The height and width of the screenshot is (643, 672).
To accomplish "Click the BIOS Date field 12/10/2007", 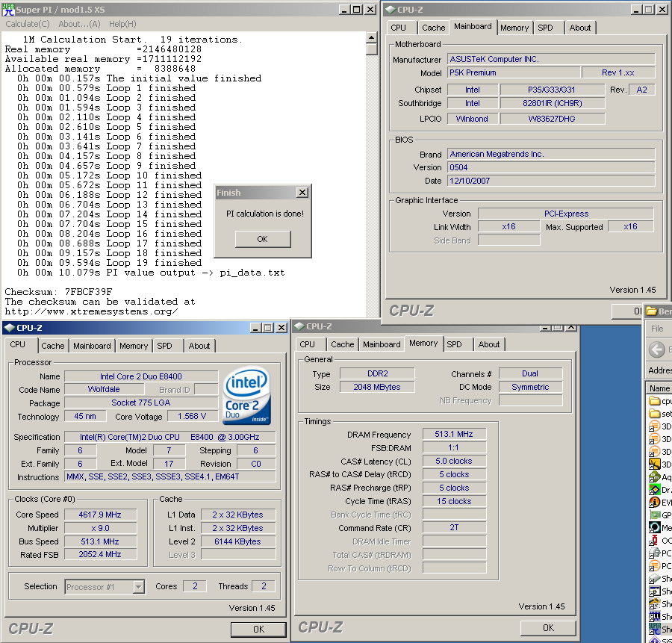I will (551, 181).
